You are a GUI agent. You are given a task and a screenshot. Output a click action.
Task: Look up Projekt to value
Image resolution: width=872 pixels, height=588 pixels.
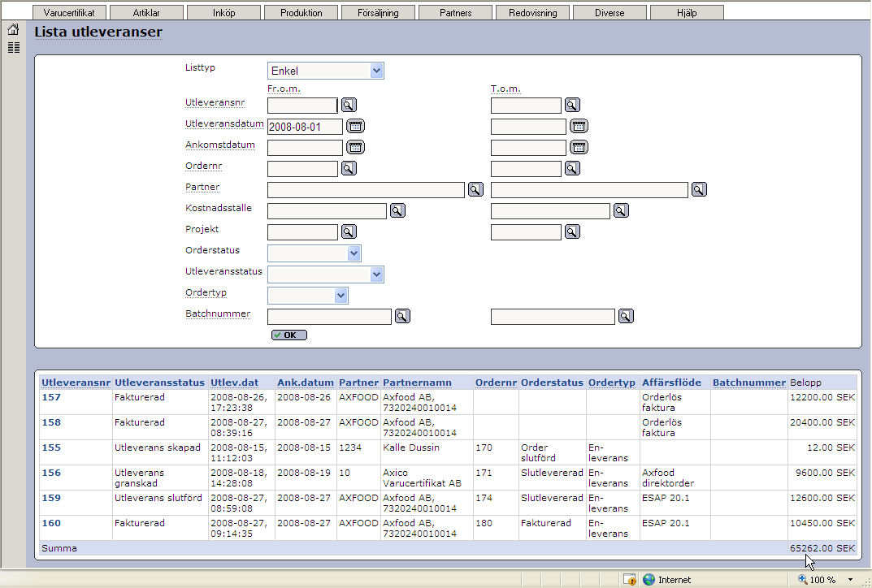(572, 231)
